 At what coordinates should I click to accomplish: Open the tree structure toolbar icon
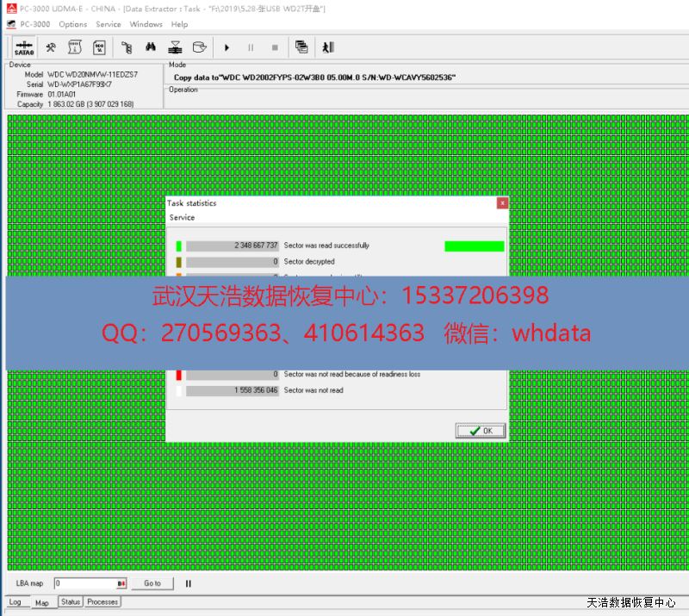(127, 47)
